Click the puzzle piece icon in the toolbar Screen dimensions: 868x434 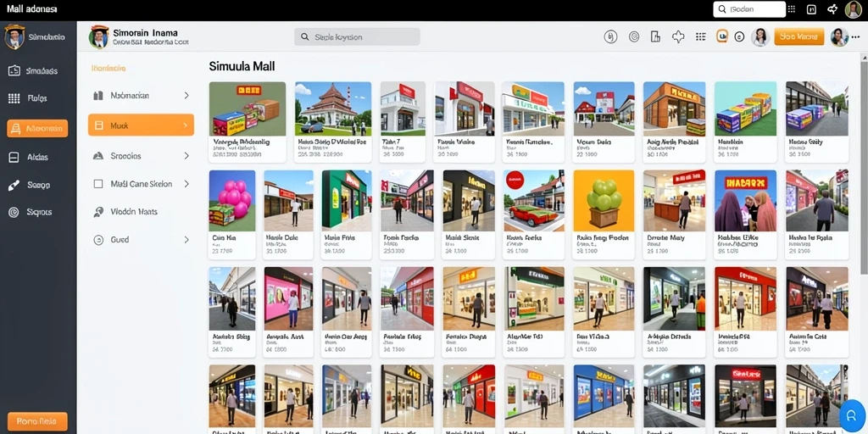click(678, 37)
